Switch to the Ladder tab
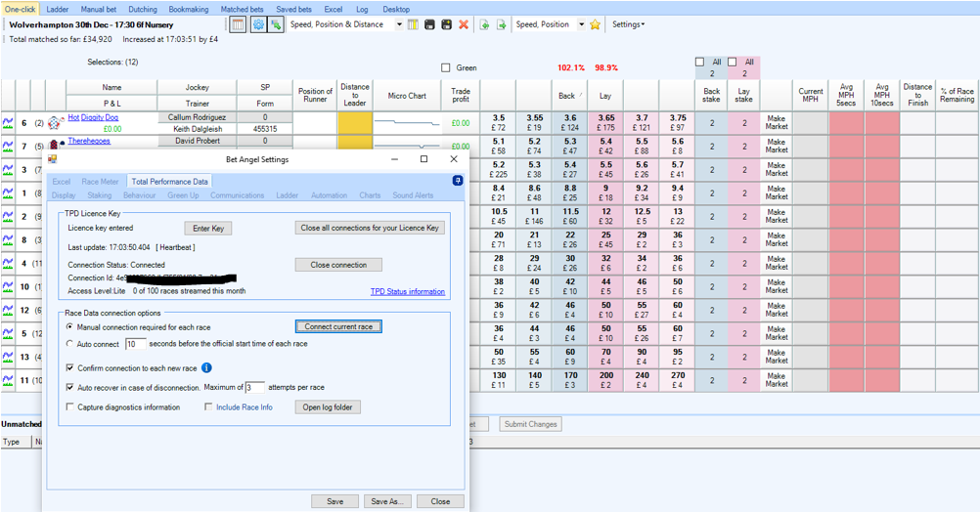The width and height of the screenshot is (980, 512). click(58, 9)
